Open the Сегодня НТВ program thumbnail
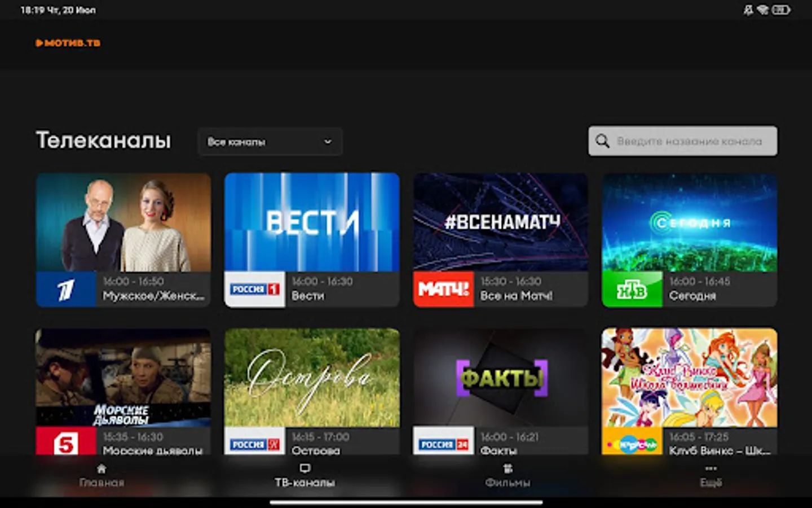Viewport: 812px width, 508px height. [x=690, y=222]
